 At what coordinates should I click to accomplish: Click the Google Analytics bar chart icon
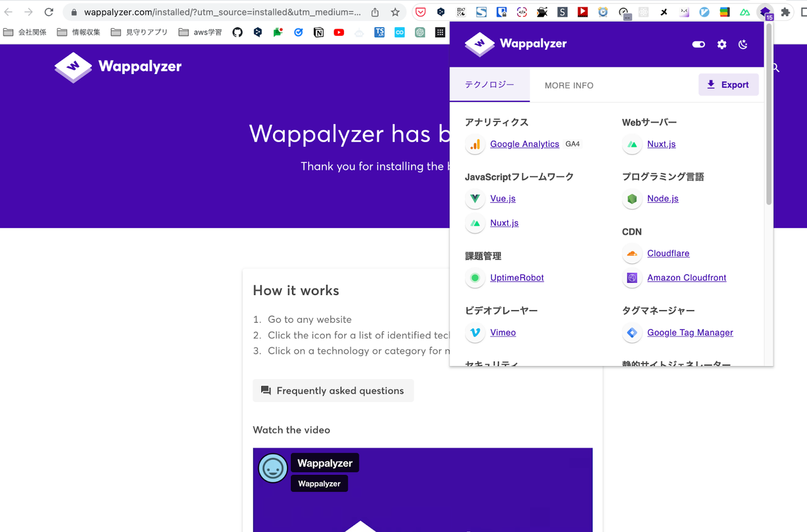(x=475, y=144)
